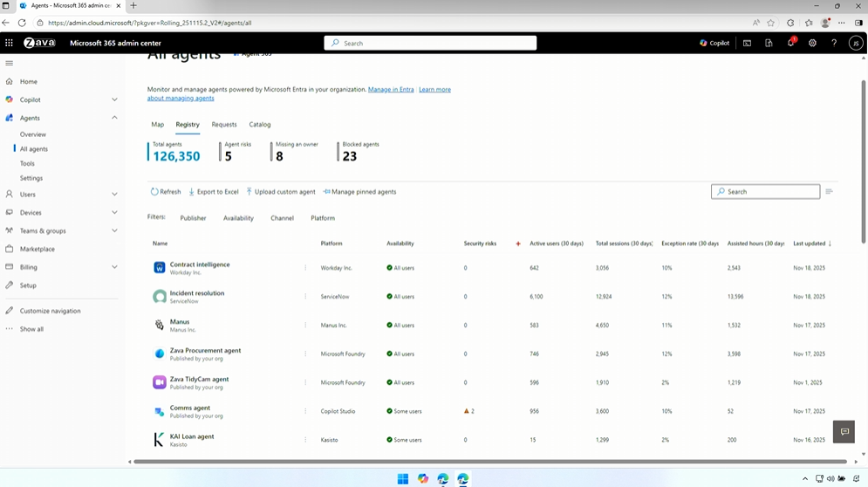The height and width of the screenshot is (487, 868).
Task: Open the column options icon beside search
Action: [x=829, y=192]
